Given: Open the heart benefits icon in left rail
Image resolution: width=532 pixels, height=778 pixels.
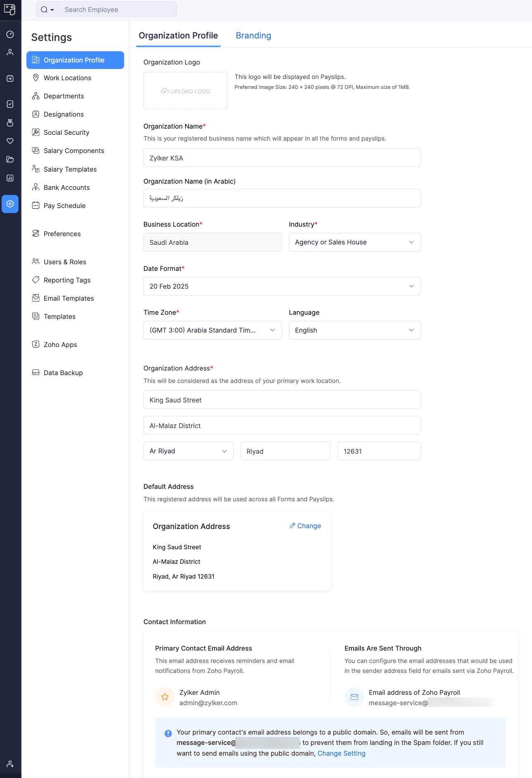Looking at the screenshot, I should coord(10,141).
